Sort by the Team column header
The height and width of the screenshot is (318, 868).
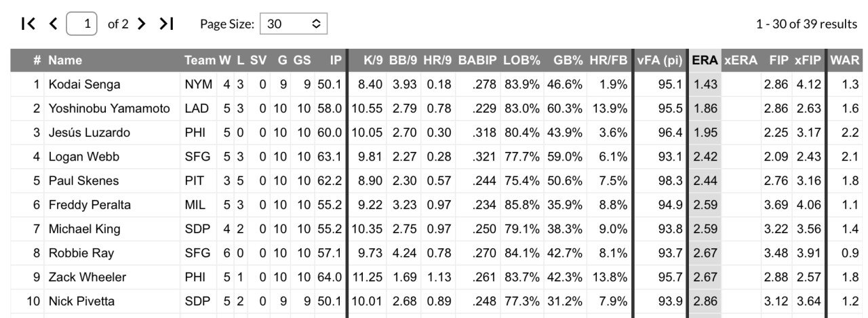pyautogui.click(x=199, y=60)
